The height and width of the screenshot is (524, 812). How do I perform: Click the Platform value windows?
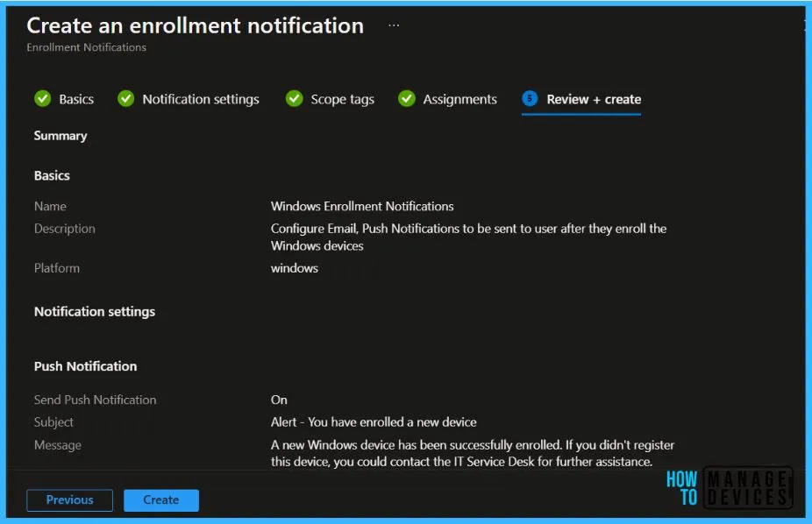pos(295,268)
